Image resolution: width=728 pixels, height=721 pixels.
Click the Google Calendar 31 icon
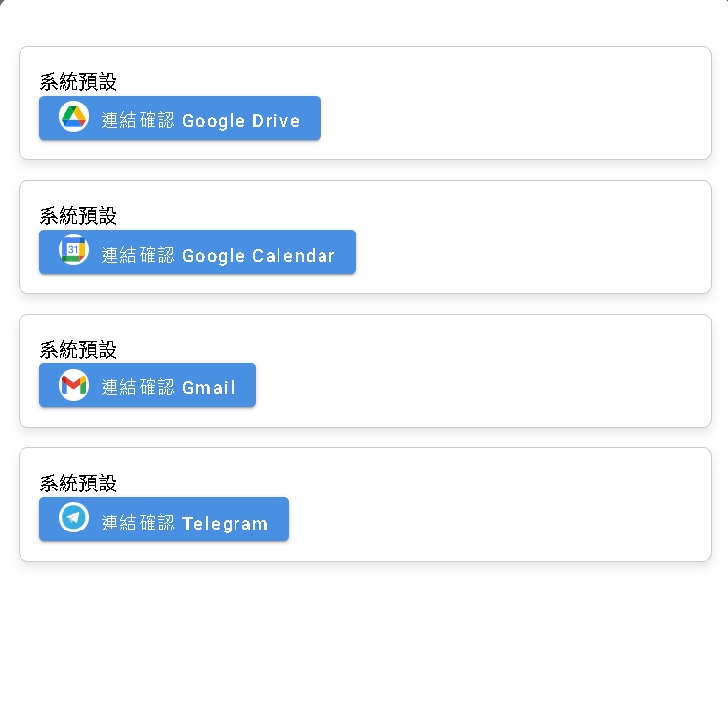(x=73, y=251)
